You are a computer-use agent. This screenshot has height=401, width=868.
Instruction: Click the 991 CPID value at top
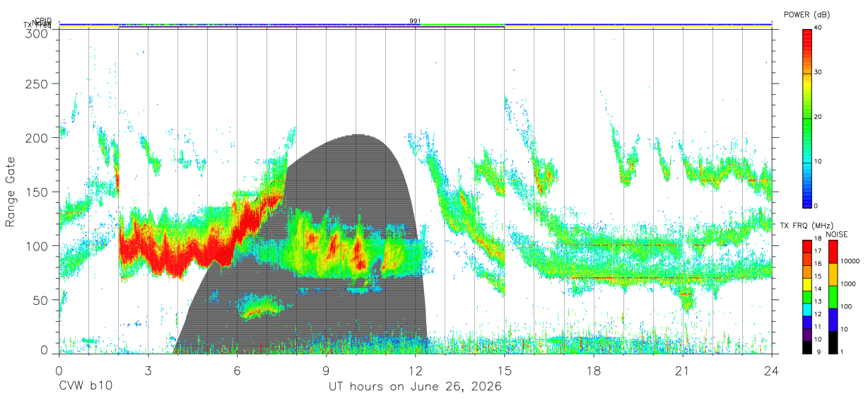415,21
